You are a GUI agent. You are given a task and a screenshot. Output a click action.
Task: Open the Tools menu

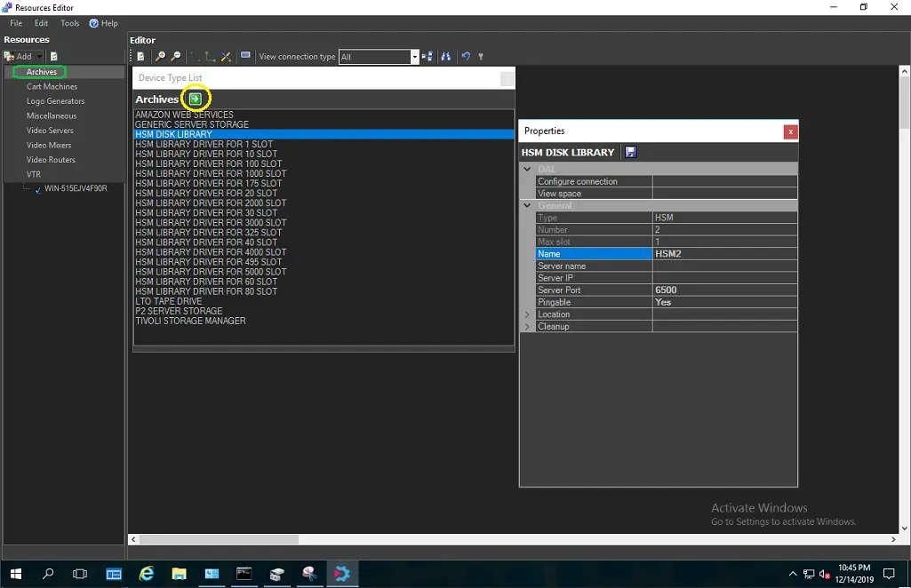(69, 23)
